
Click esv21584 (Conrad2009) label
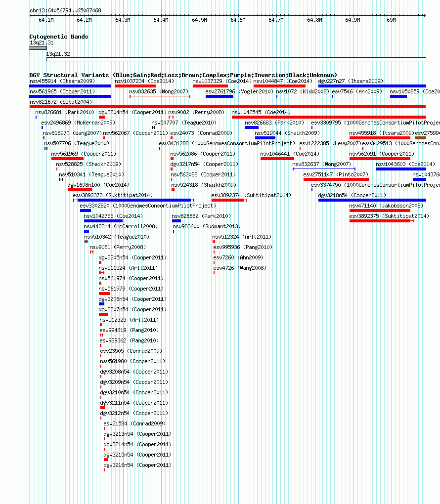134,423
